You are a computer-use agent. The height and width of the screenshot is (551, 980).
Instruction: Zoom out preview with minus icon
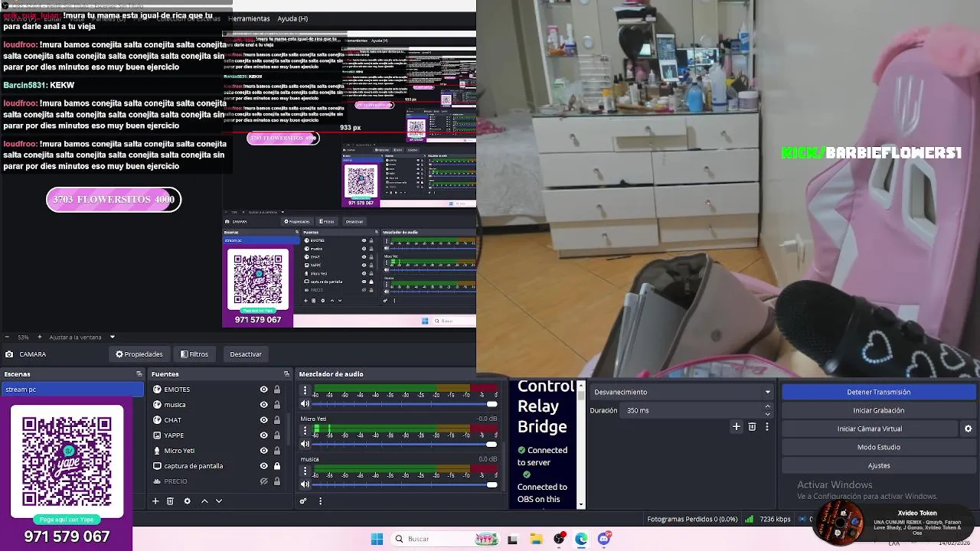click(x=7, y=337)
